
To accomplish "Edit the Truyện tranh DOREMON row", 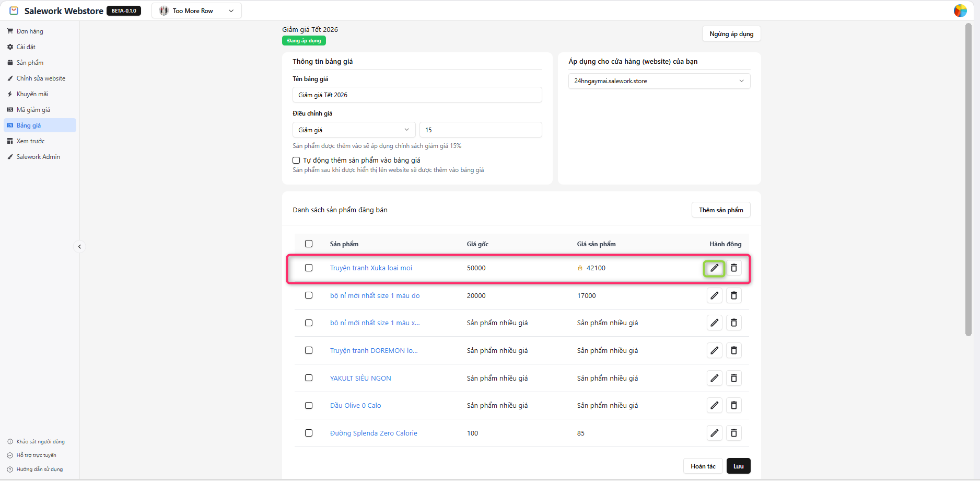I will click(714, 350).
